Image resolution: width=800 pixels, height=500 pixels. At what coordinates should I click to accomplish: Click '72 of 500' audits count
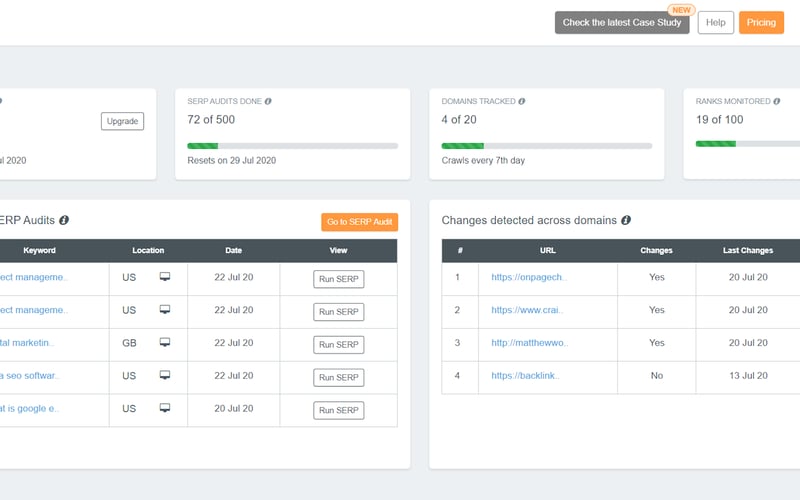211,119
